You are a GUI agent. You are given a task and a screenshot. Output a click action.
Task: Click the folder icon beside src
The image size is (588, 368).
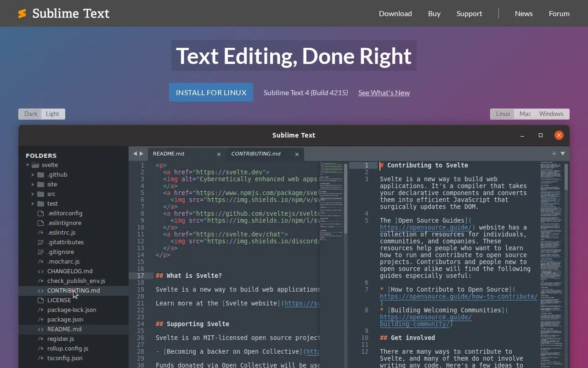[40, 194]
